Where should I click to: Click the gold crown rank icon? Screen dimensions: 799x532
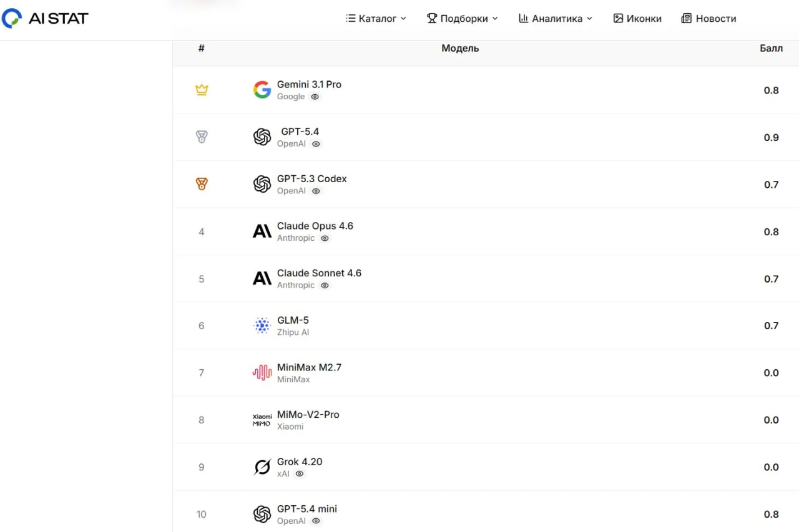201,90
